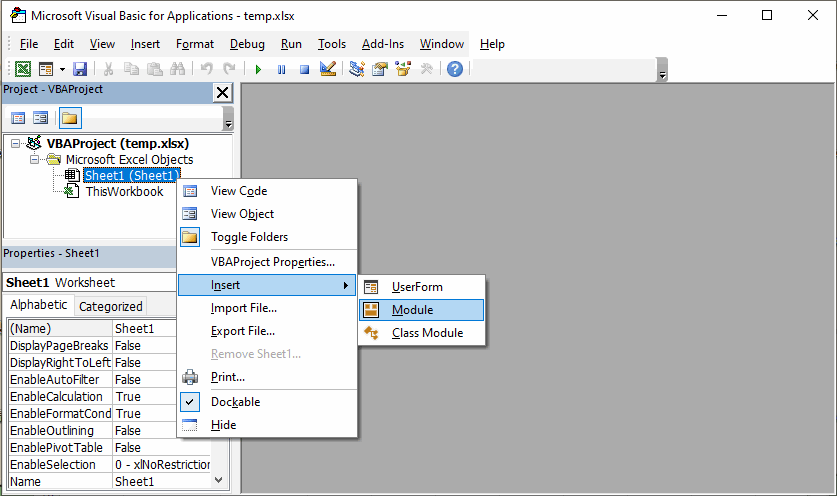Viewport: 837px width, 496px height.
Task: Open the Debug menu in menu bar
Action: coord(247,44)
